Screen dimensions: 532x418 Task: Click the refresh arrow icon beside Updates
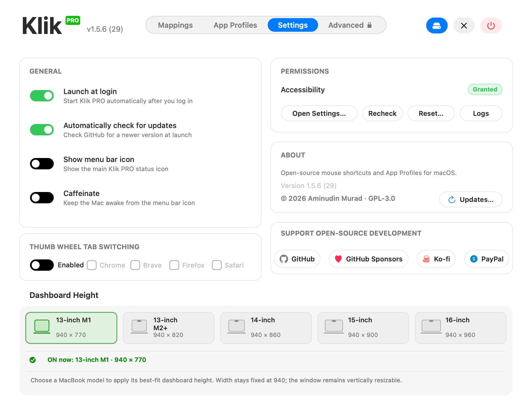[x=452, y=200]
